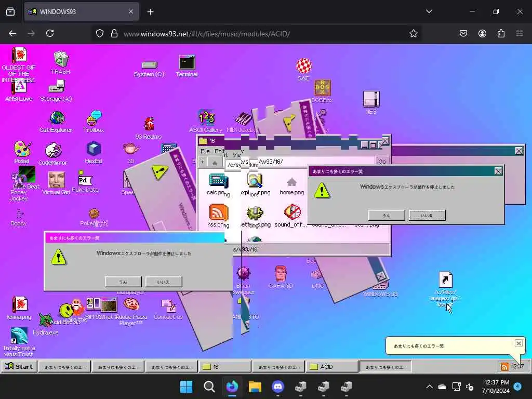Launch DOSBox from the desktop
532x399 pixels.
(x=322, y=91)
